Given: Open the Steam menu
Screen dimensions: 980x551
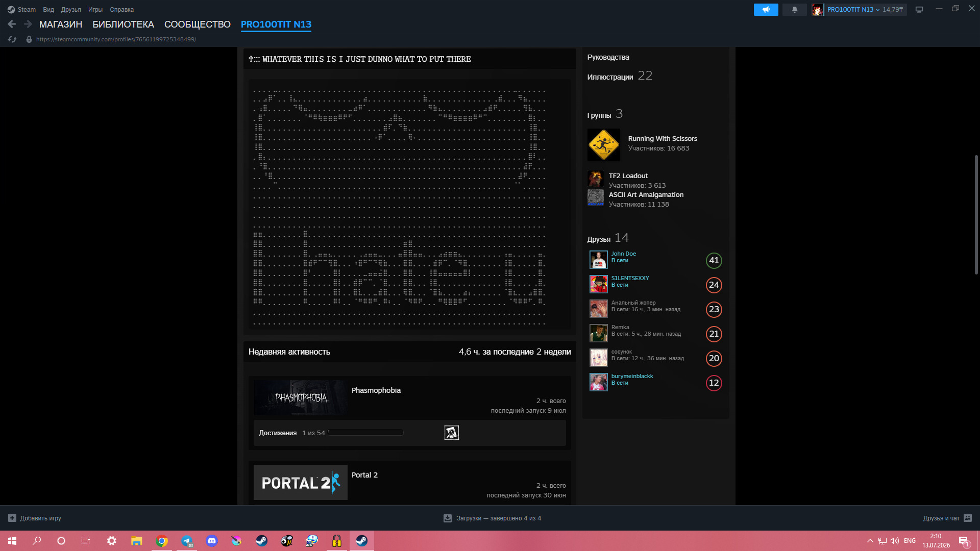Looking at the screenshot, I should [x=21, y=10].
